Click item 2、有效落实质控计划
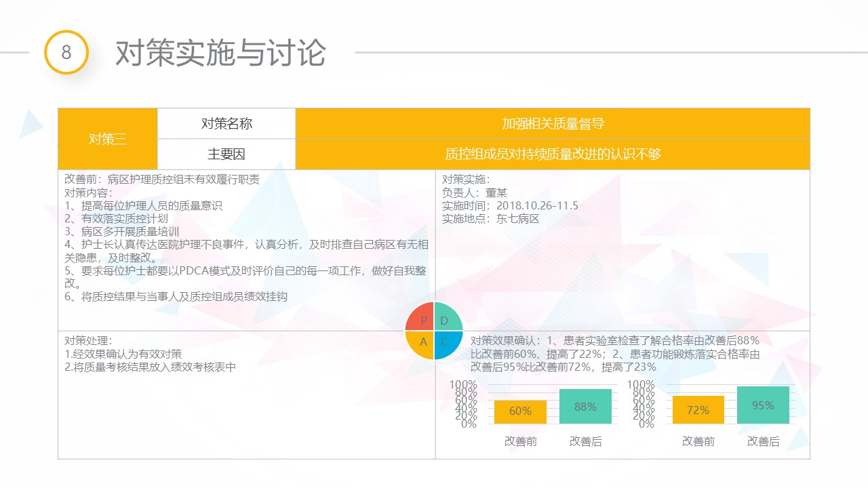 (x=116, y=218)
